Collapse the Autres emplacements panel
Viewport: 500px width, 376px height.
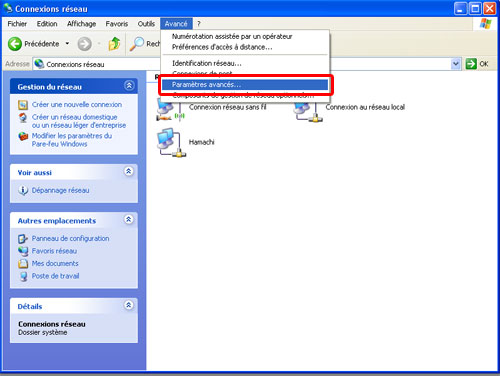pyautogui.click(x=129, y=219)
